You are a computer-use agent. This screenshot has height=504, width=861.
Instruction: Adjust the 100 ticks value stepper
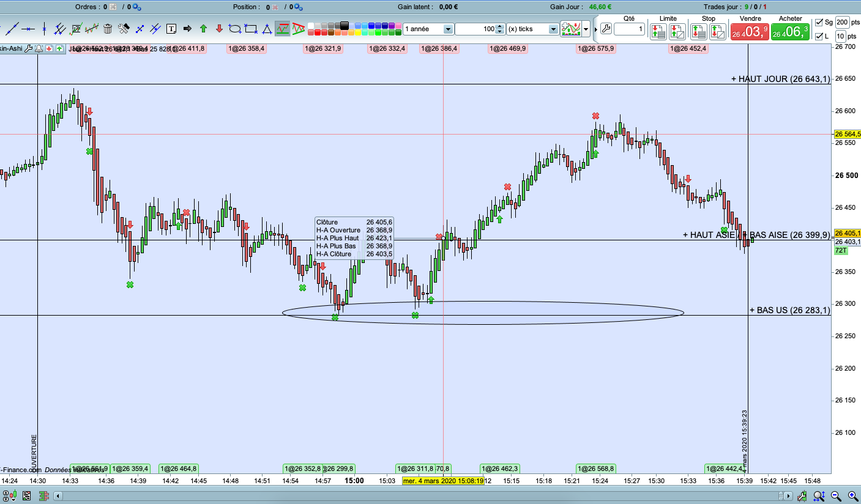coord(500,29)
